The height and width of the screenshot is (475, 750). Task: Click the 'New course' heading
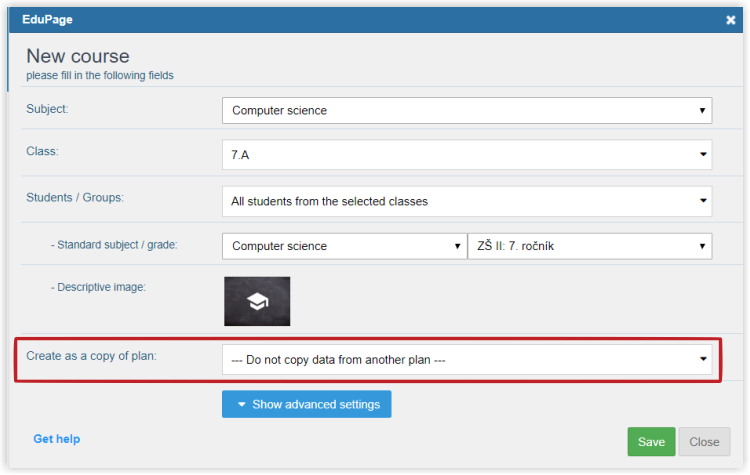click(78, 56)
